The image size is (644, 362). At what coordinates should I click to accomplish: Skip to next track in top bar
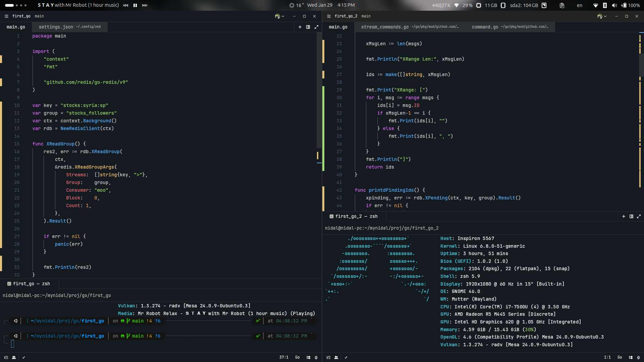point(145,5)
